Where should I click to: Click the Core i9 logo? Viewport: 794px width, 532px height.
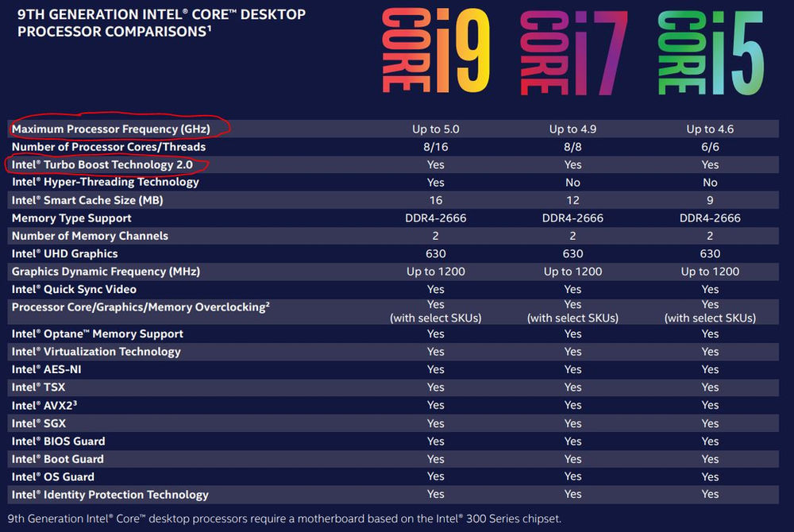pyautogui.click(x=436, y=51)
